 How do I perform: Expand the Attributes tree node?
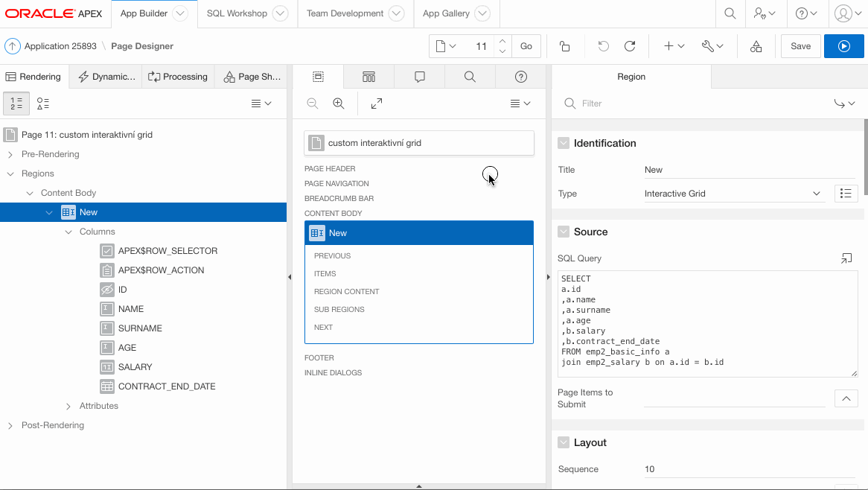[69, 406]
